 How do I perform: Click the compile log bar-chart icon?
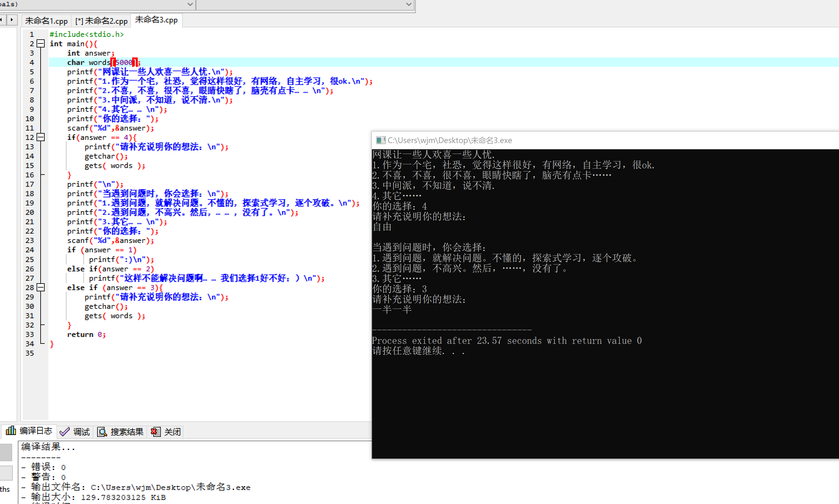(11, 431)
